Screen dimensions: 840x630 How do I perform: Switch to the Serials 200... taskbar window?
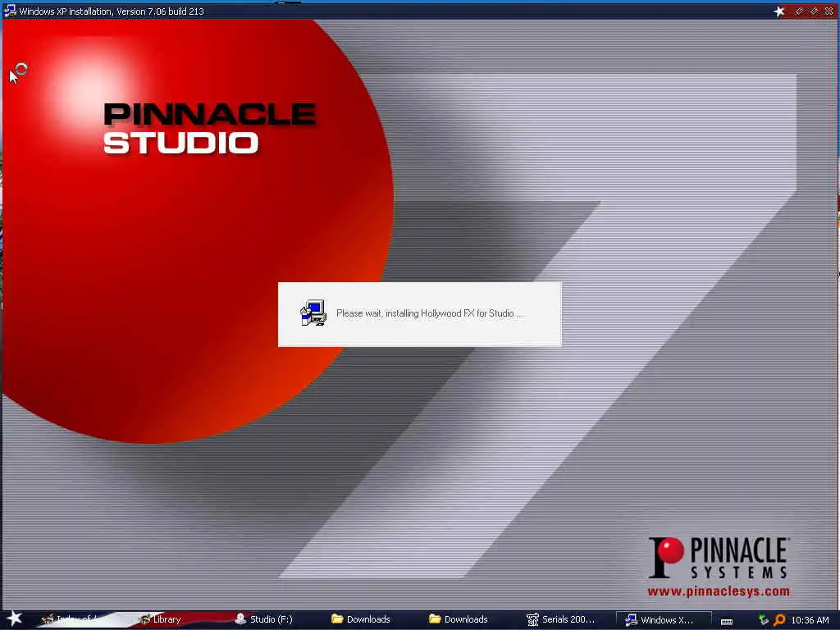[x=561, y=619]
